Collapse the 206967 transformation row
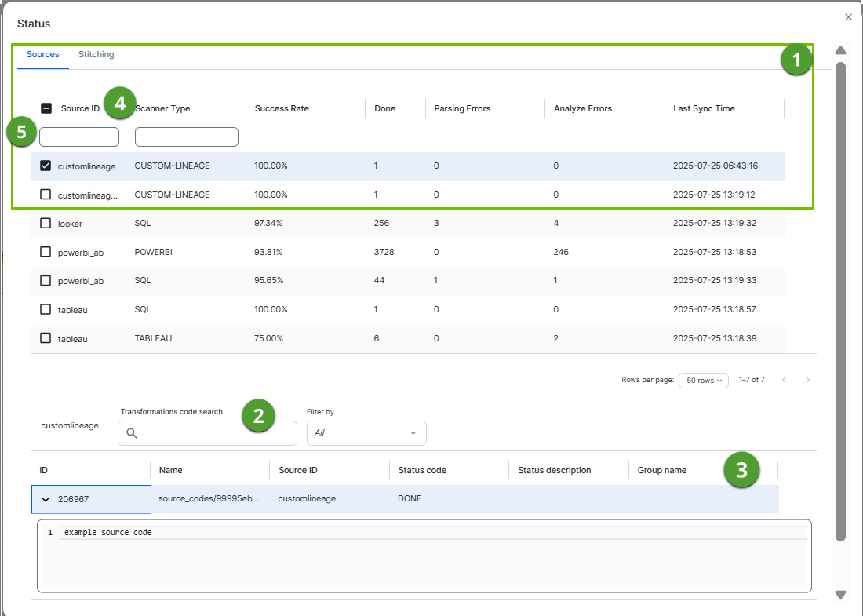Viewport: 863px width, 616px height. click(x=46, y=499)
